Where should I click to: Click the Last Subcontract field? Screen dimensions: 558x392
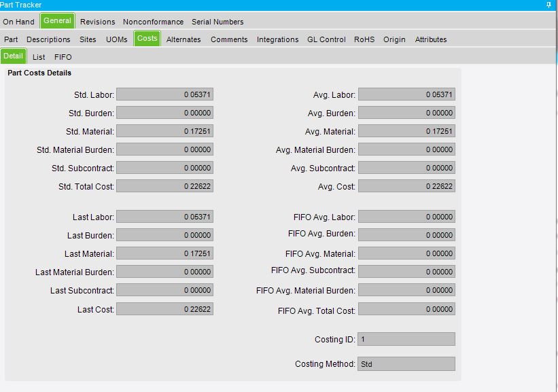[x=164, y=290]
